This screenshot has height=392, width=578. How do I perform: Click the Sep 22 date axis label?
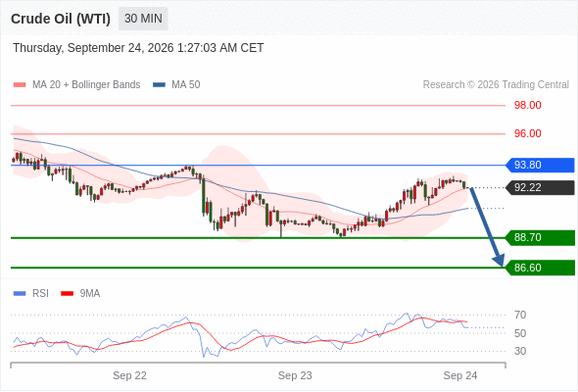(x=129, y=375)
